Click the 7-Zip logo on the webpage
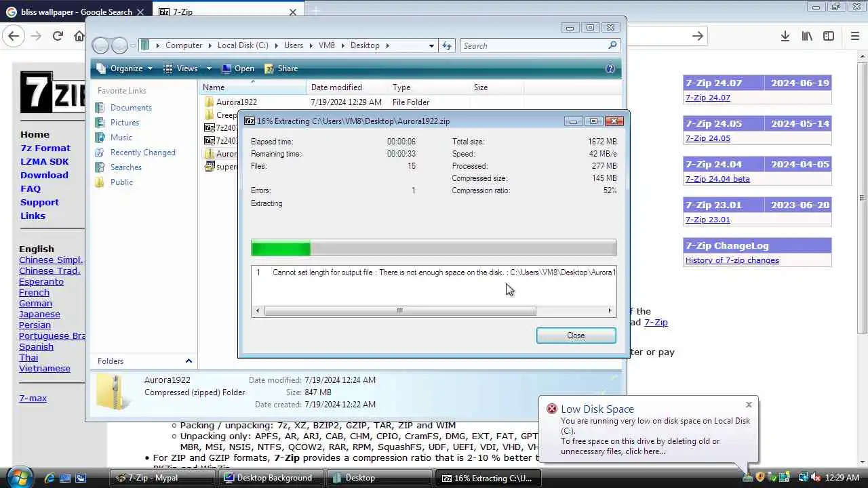The height and width of the screenshot is (488, 868). (52, 91)
